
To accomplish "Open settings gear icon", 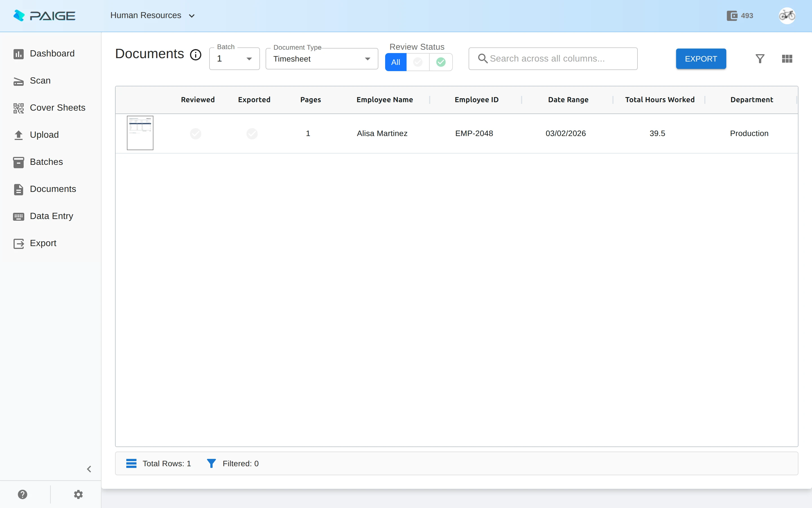I will tap(78, 494).
